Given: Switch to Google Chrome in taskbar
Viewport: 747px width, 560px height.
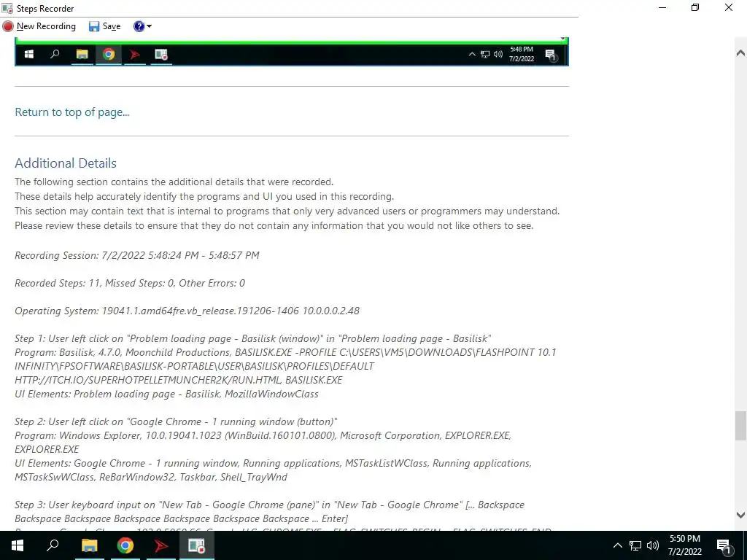Looking at the screenshot, I should coord(125,545).
